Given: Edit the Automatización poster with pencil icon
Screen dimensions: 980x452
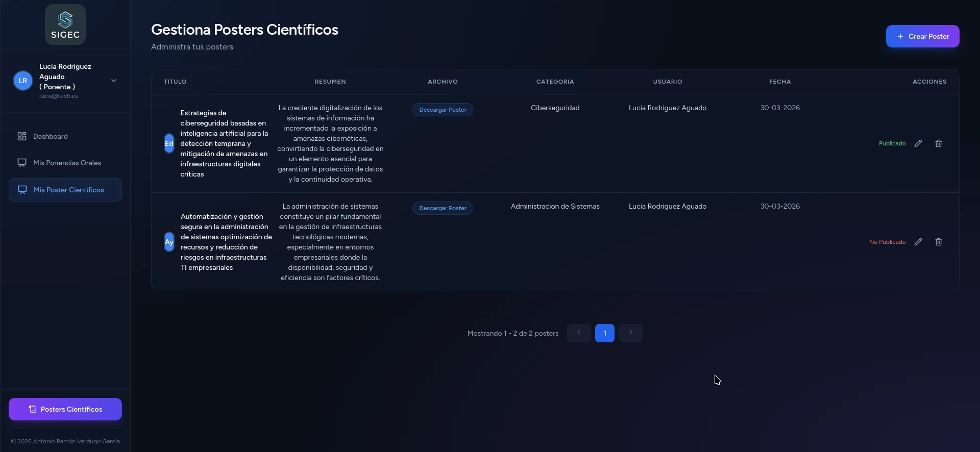Looking at the screenshot, I should point(918,242).
